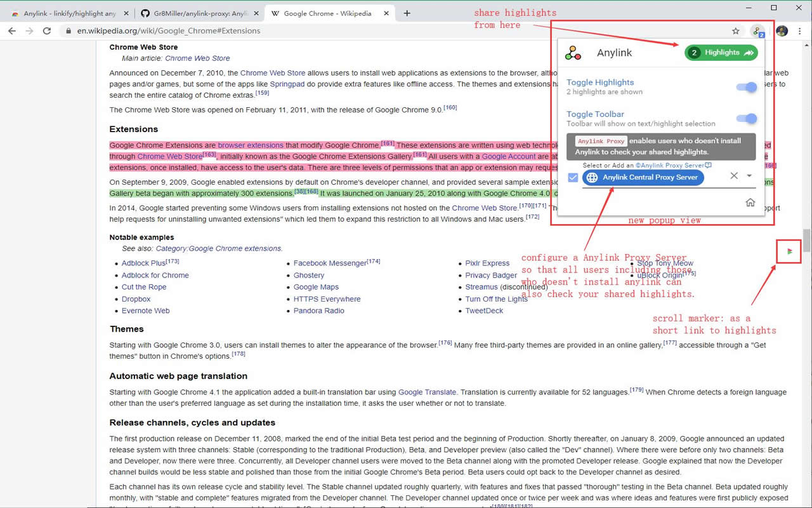Click the green scroll marker flag

tap(790, 251)
